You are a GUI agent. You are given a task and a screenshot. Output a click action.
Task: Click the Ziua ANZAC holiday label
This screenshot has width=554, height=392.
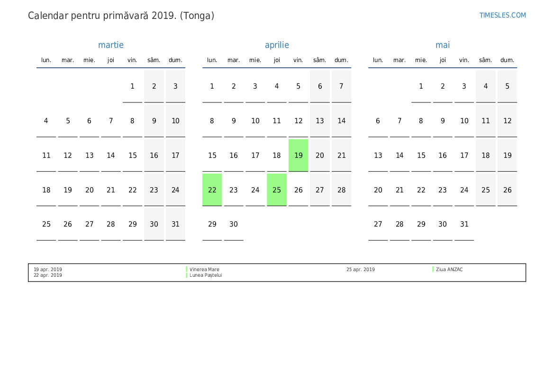(x=449, y=269)
